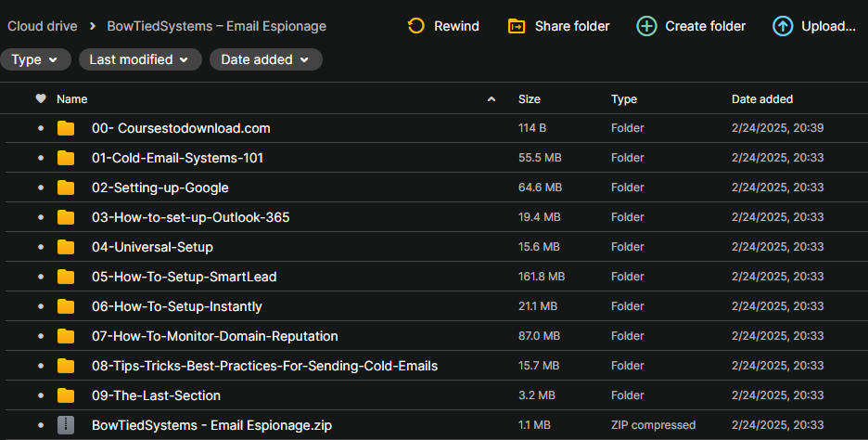The image size is (868, 440).
Task: Toggle favorite dot for 05-How-To-Setup-SmartLead
Action: pyautogui.click(x=41, y=277)
